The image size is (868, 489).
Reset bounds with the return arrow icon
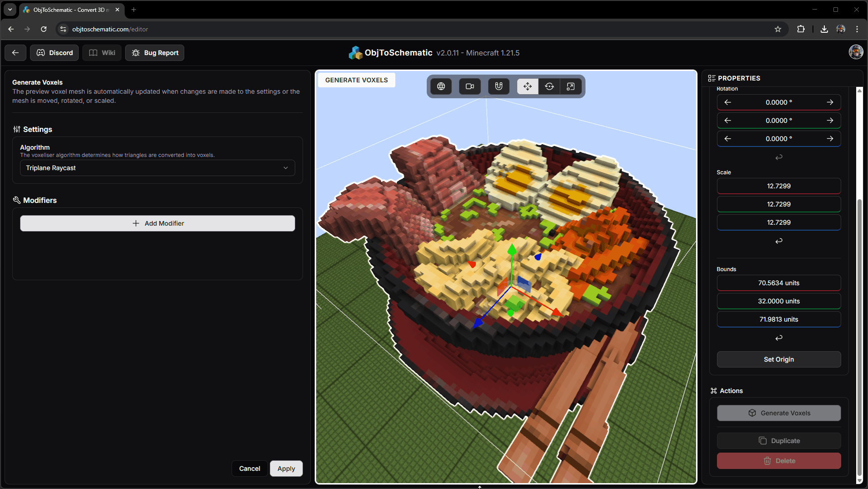click(x=779, y=338)
